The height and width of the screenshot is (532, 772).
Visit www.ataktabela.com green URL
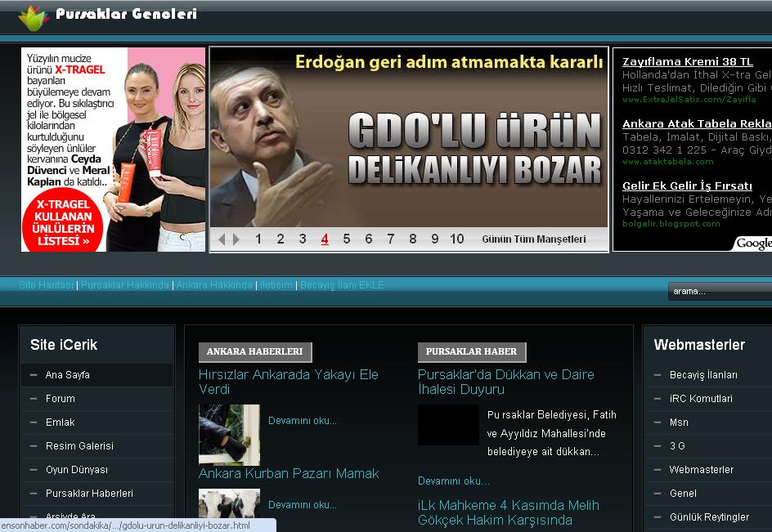(667, 162)
